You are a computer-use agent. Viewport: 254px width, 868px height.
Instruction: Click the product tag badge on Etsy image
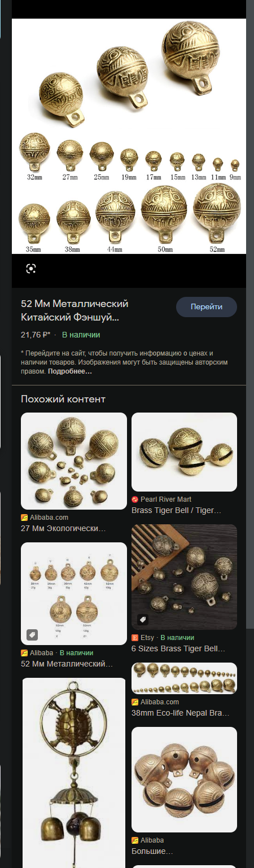click(143, 620)
